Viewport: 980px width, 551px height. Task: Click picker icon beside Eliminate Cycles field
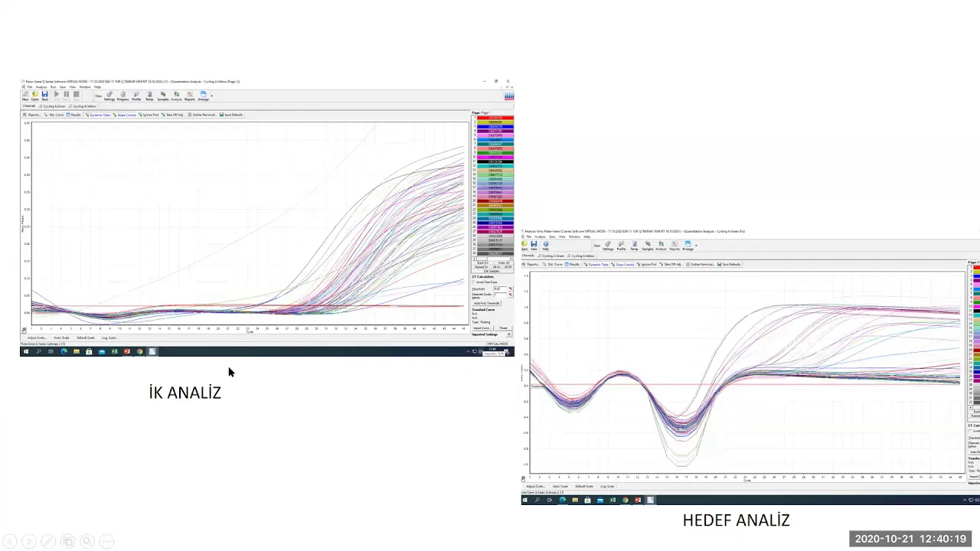(x=511, y=295)
